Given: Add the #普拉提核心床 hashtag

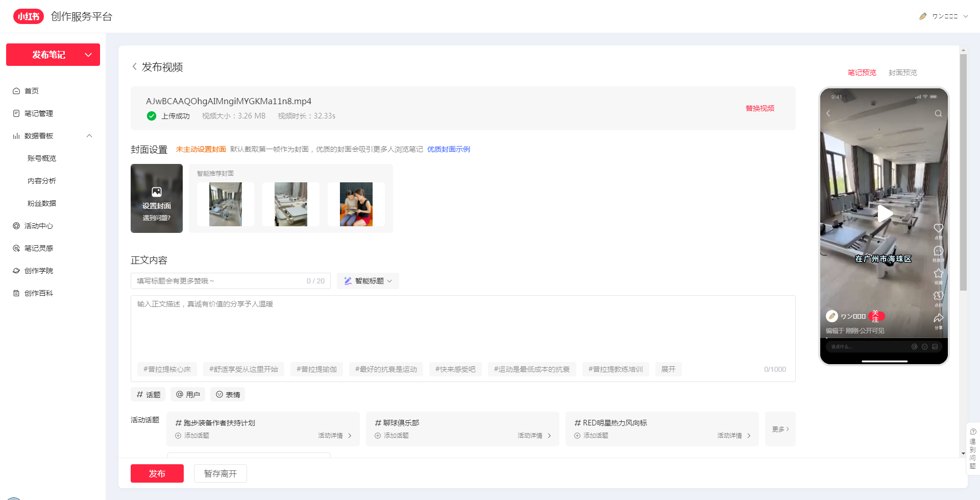Looking at the screenshot, I should coord(167,369).
